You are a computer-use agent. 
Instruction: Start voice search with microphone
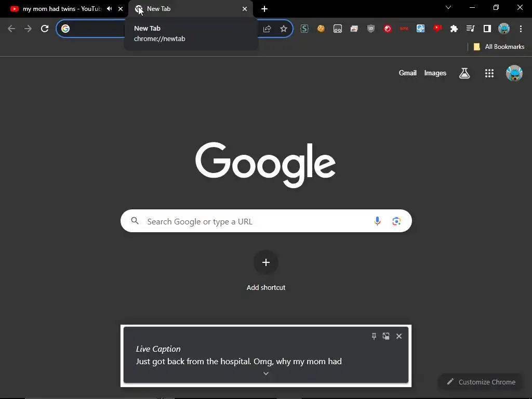[377, 221]
